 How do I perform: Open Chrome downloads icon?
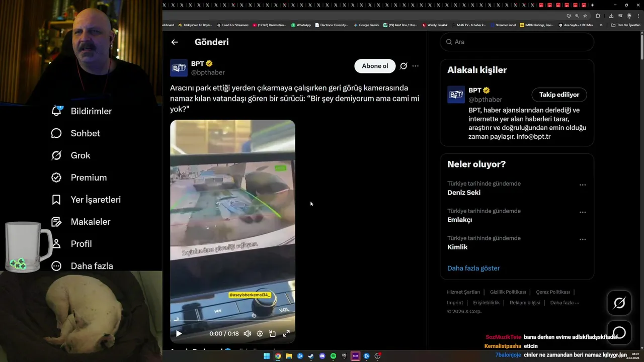click(x=611, y=16)
